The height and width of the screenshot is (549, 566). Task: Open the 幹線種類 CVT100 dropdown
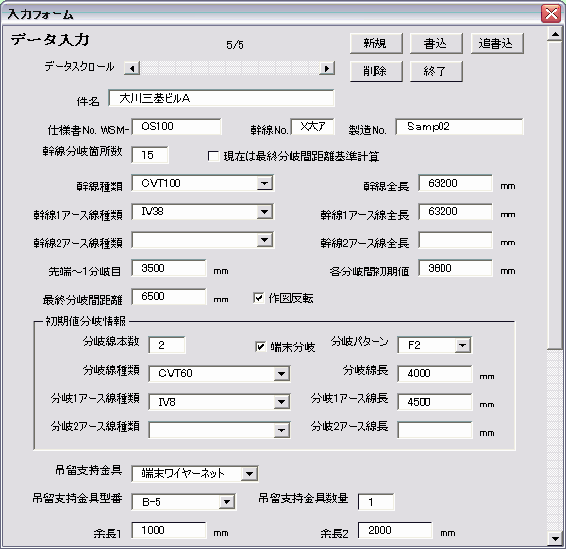tap(265, 183)
